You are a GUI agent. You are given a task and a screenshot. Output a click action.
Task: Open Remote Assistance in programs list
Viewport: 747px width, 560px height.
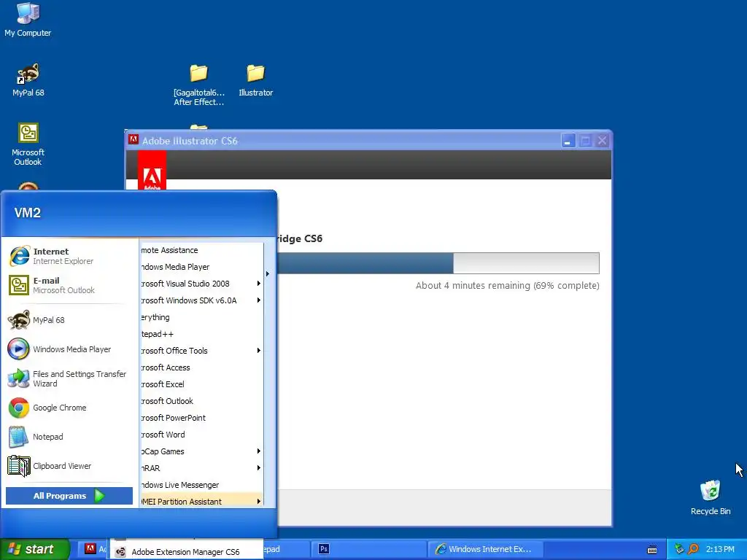click(x=201, y=250)
